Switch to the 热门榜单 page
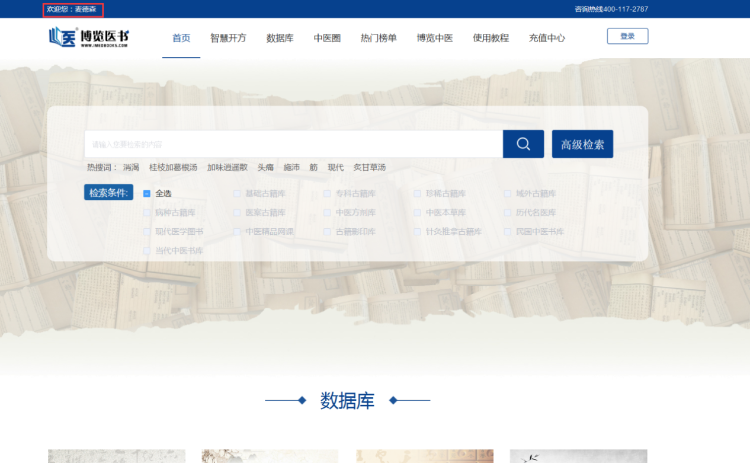 coord(378,38)
